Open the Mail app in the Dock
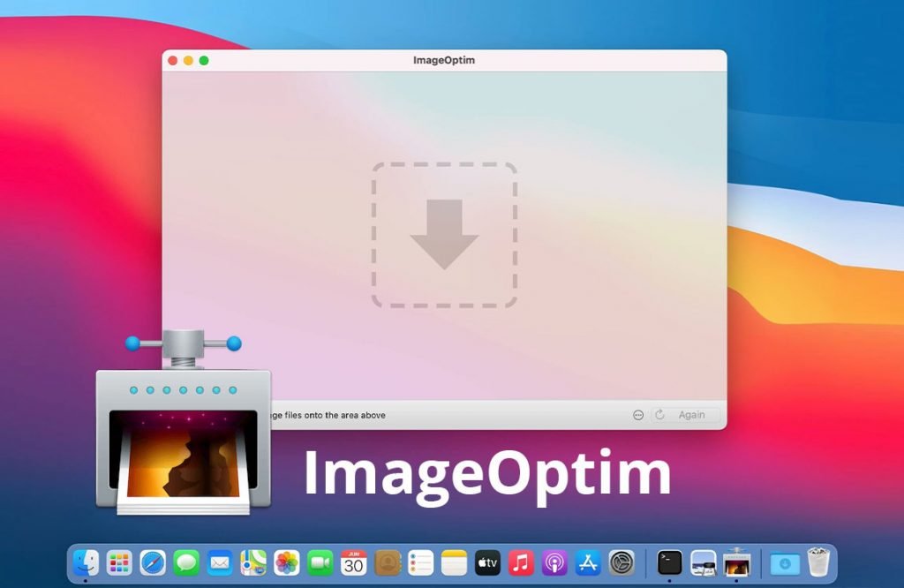Screen dimensions: 904x588 tap(220, 562)
